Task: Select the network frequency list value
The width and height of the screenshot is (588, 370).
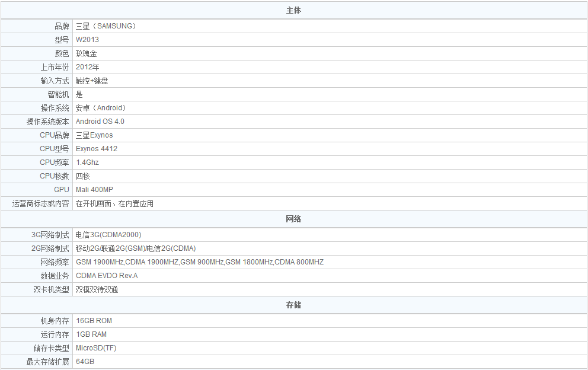Action: pyautogui.click(x=200, y=262)
